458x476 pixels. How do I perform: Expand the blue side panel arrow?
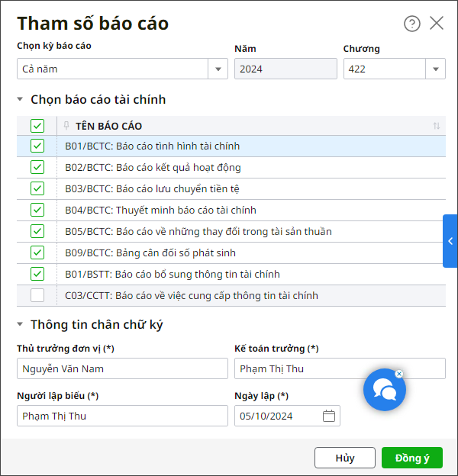[x=450, y=241]
